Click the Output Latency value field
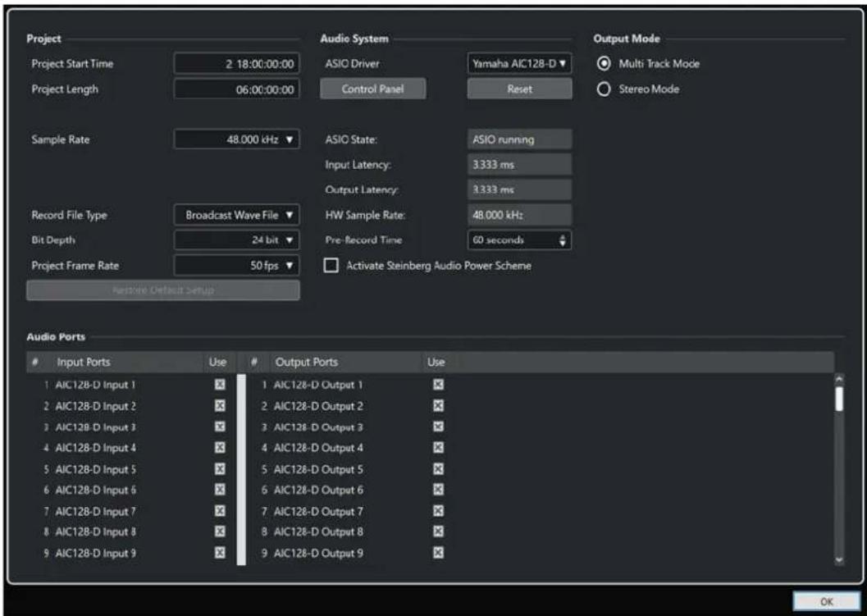The width and height of the screenshot is (867, 616). point(519,189)
